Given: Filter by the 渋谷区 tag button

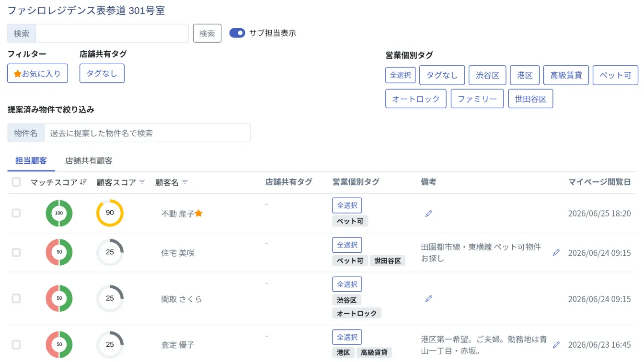Looking at the screenshot, I should 487,75.
